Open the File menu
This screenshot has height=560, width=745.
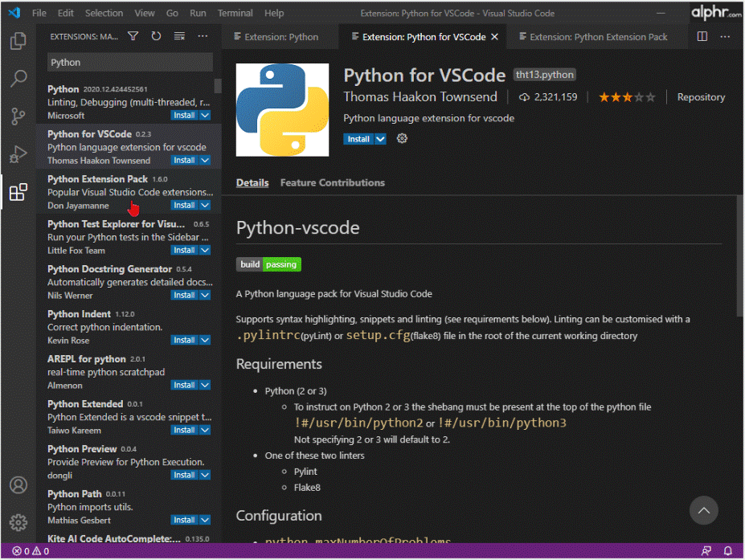click(39, 14)
